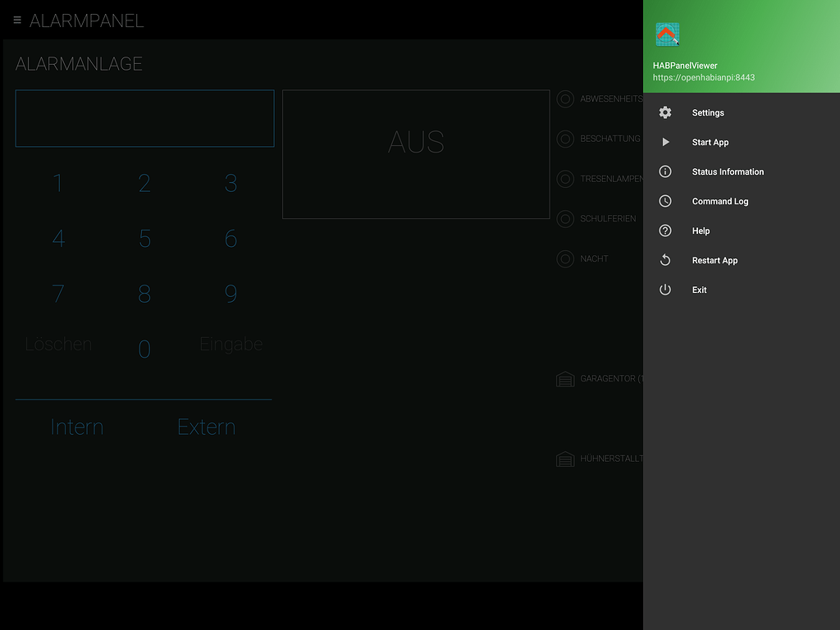Click the Command Log clock icon

[x=664, y=201]
